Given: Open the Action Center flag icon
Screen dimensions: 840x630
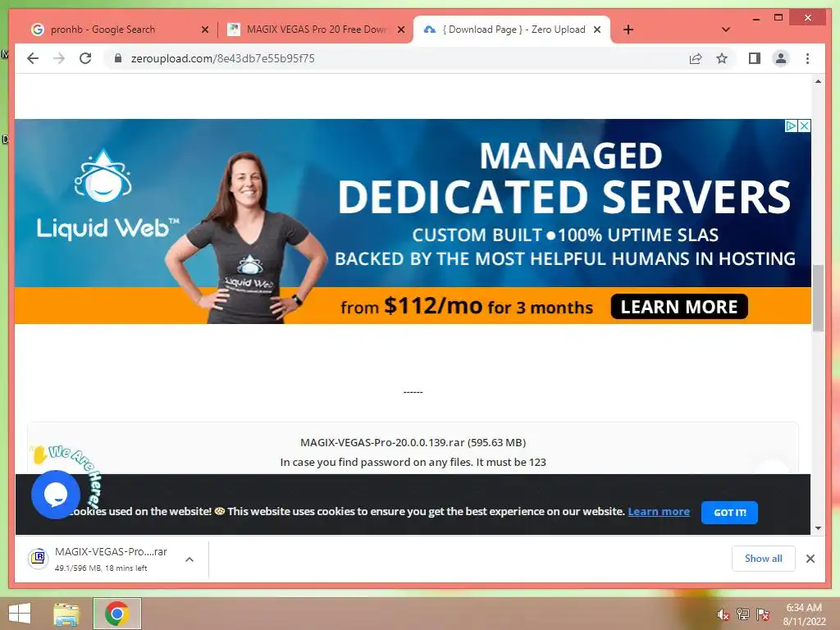Looking at the screenshot, I should click(763, 614).
